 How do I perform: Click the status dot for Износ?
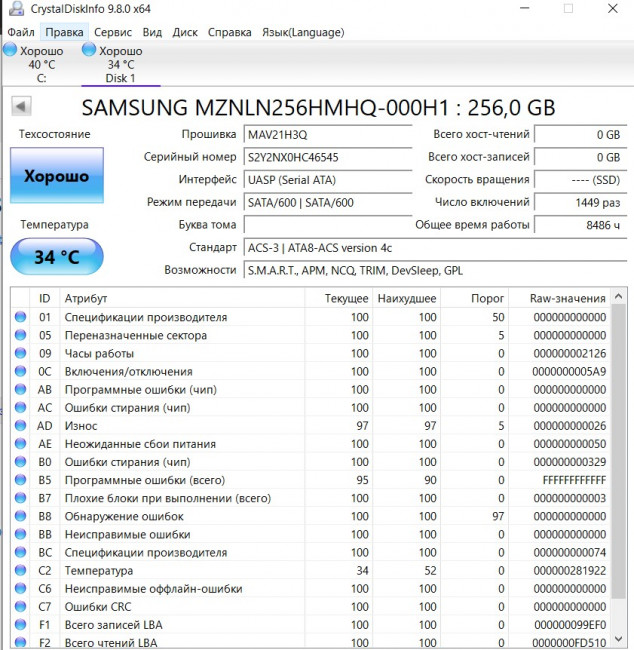[20, 425]
